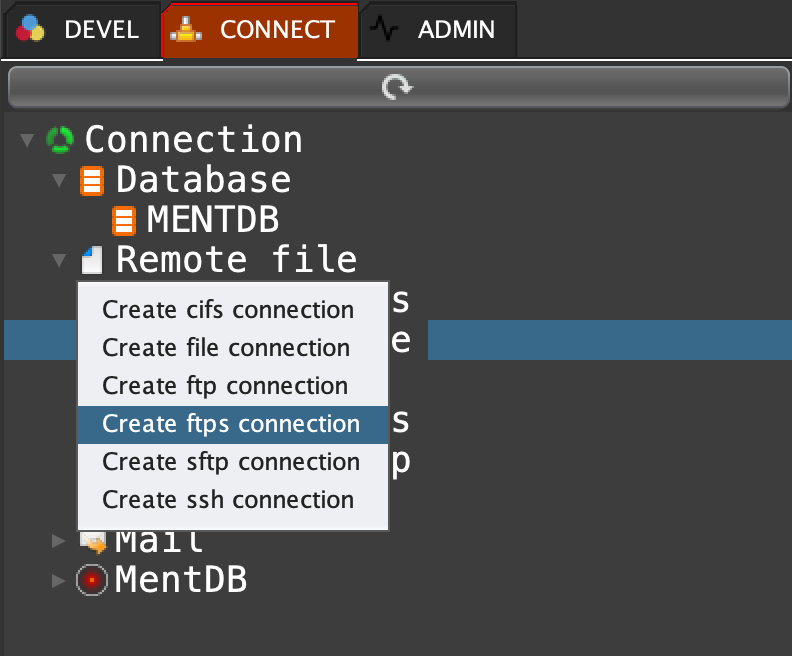The height and width of the screenshot is (656, 792).
Task: Collapse the Remote file node
Action: pos(60,261)
